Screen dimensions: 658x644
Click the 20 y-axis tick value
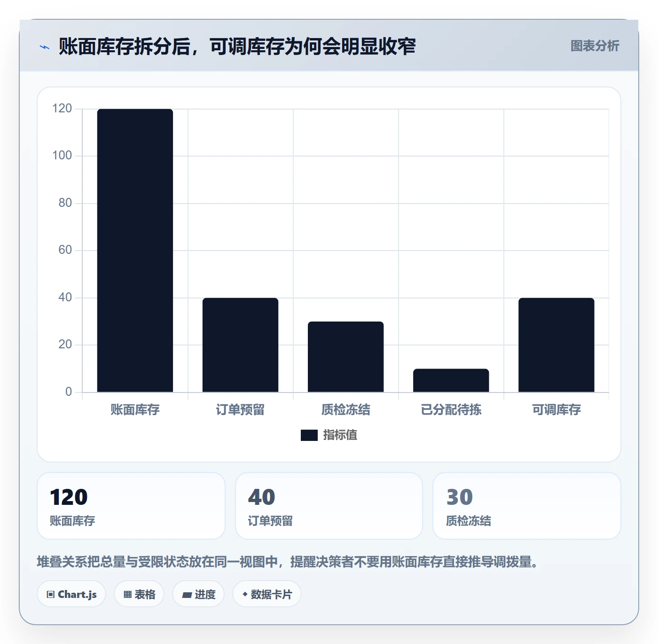pos(65,345)
